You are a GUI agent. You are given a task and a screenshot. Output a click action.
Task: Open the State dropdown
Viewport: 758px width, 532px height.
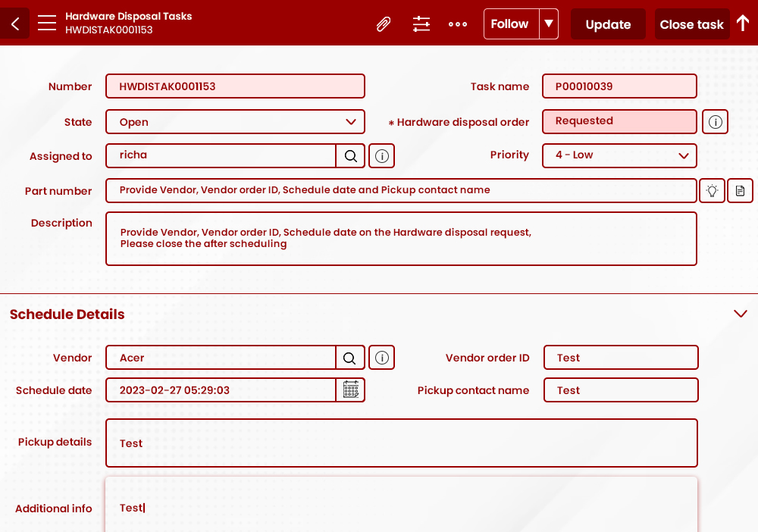[351, 121]
